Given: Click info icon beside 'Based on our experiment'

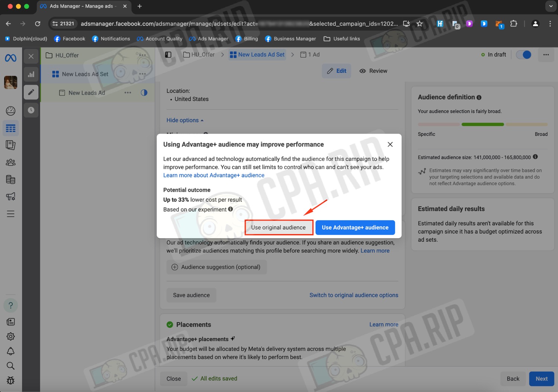Looking at the screenshot, I should tap(231, 209).
